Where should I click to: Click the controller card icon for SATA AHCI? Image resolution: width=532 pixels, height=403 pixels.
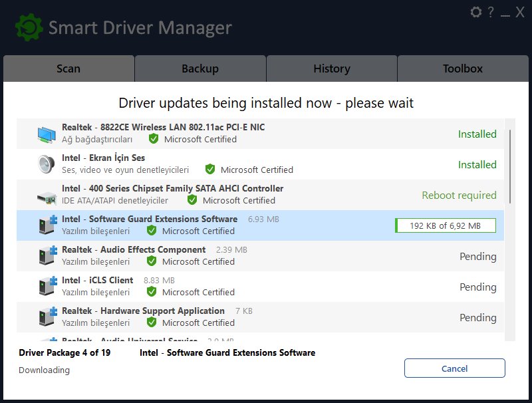47,198
